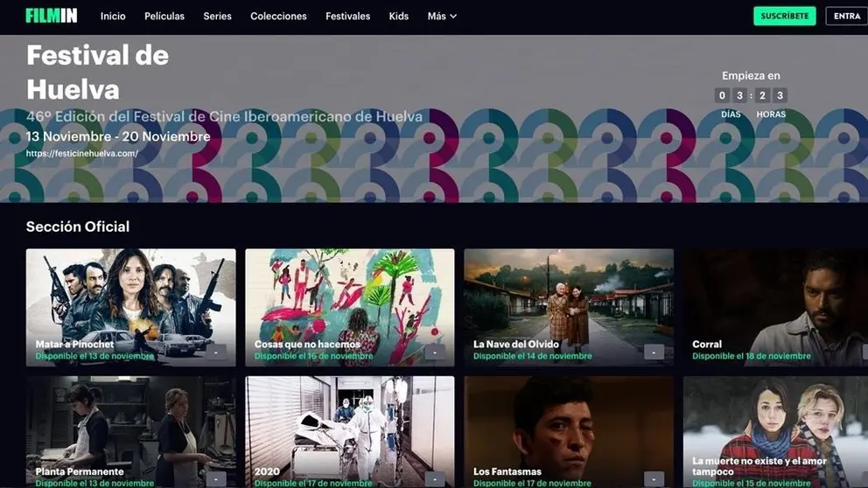Open the Series section
The width and height of the screenshot is (868, 488).
point(217,16)
